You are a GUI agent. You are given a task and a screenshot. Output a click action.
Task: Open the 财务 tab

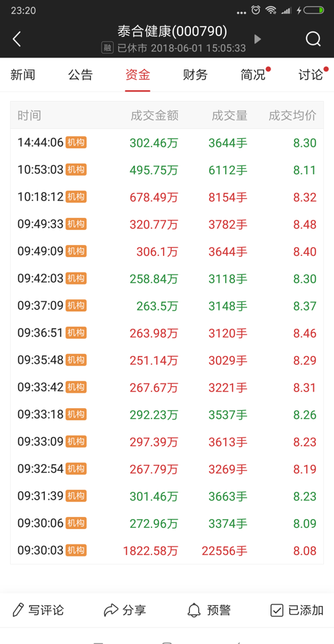click(195, 75)
